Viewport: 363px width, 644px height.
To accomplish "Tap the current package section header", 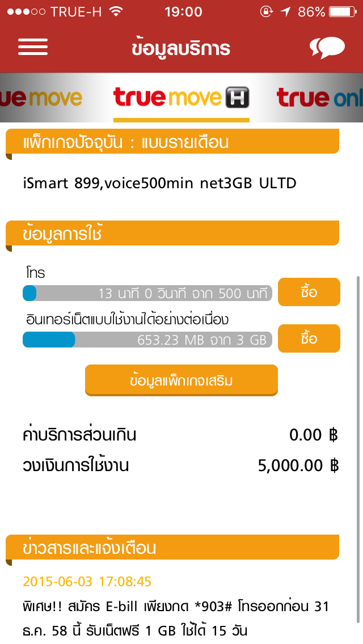I will pyautogui.click(x=172, y=142).
